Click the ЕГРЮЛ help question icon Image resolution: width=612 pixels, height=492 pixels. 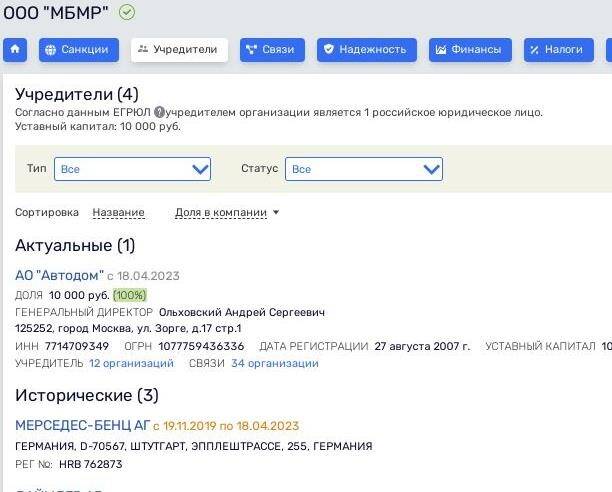point(160,112)
